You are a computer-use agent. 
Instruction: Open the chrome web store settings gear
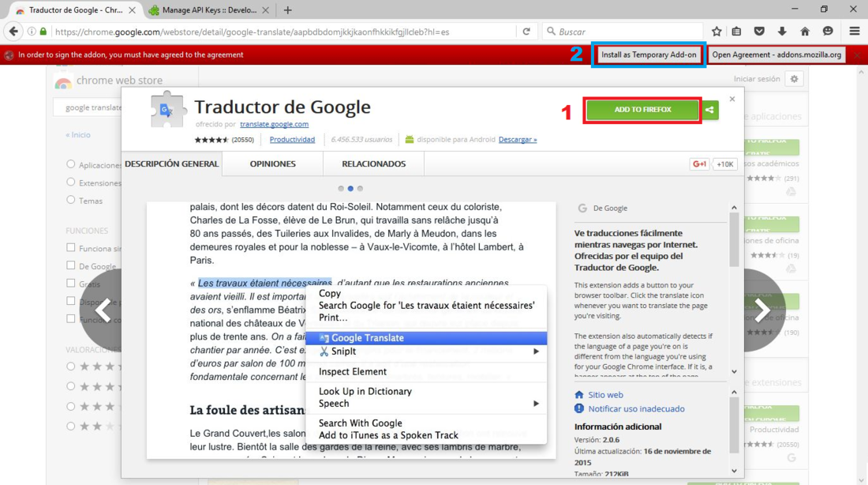[x=795, y=79]
